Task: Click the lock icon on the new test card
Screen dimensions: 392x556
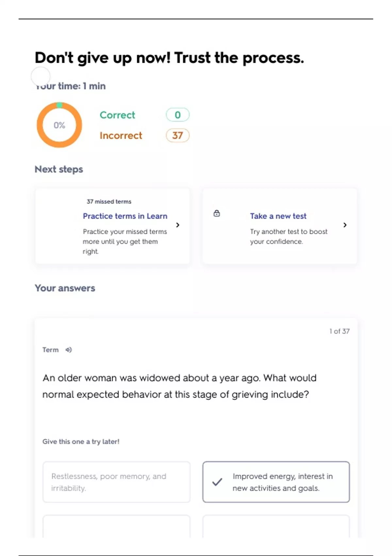Action: point(217,214)
